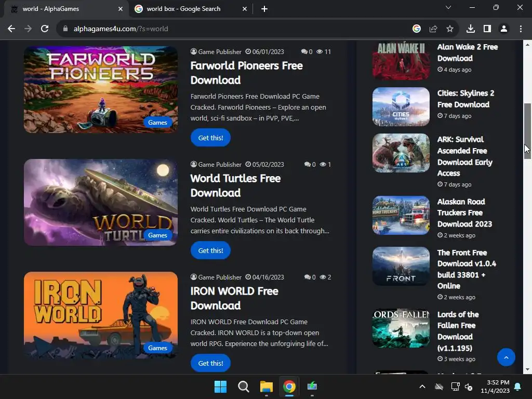Open IRON WORLD Free Download title
The height and width of the screenshot is (399, 532).
point(234,298)
